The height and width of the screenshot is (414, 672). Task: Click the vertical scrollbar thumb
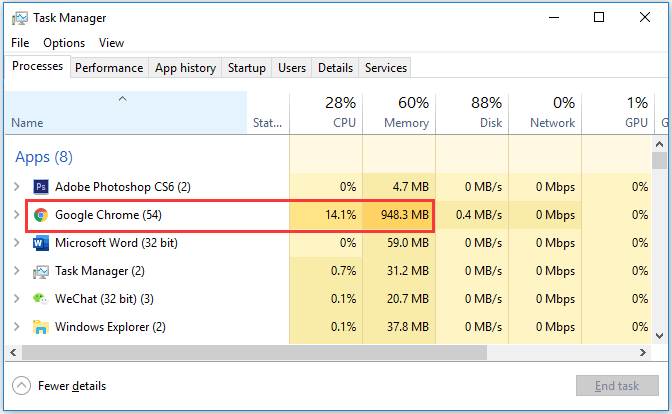pyautogui.click(x=660, y=161)
